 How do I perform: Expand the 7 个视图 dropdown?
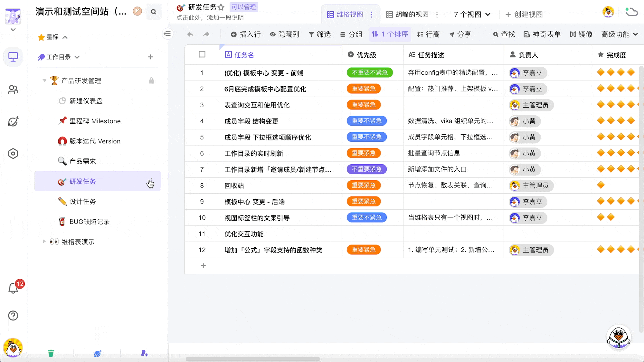tap(472, 14)
